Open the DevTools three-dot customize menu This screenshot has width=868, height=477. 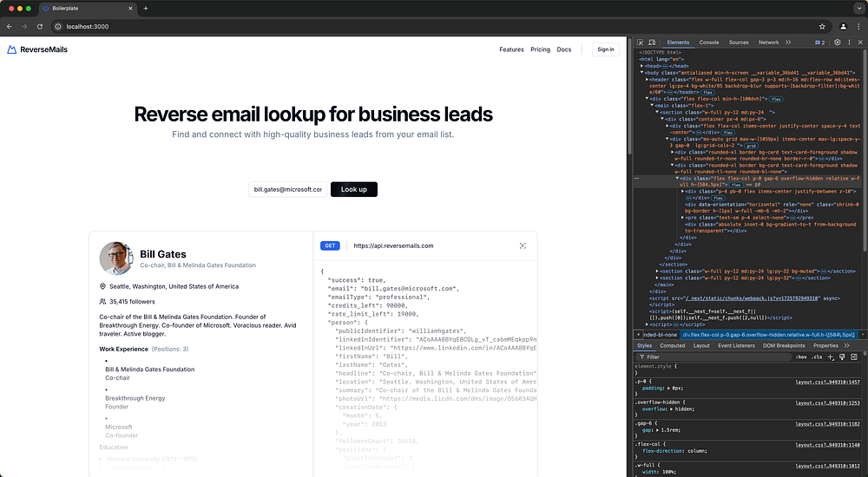point(849,42)
